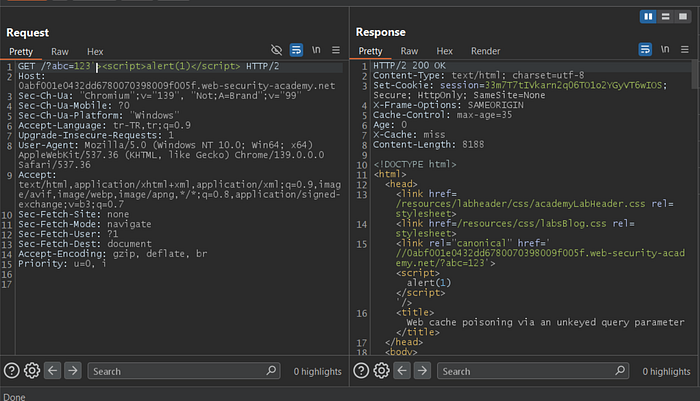Focus the Request search field
The height and width of the screenshot is (401, 700).
[x=184, y=371]
